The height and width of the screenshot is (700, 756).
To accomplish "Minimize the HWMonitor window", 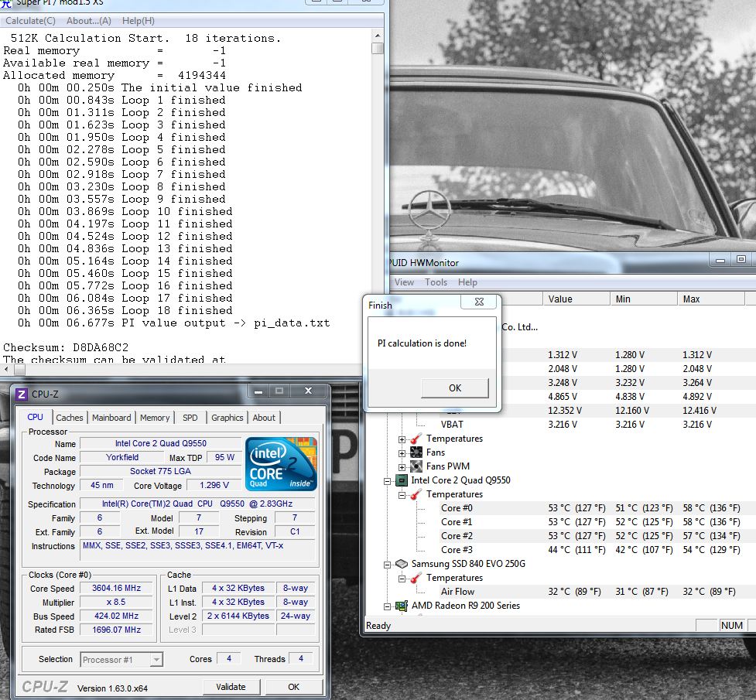I will pos(720,261).
